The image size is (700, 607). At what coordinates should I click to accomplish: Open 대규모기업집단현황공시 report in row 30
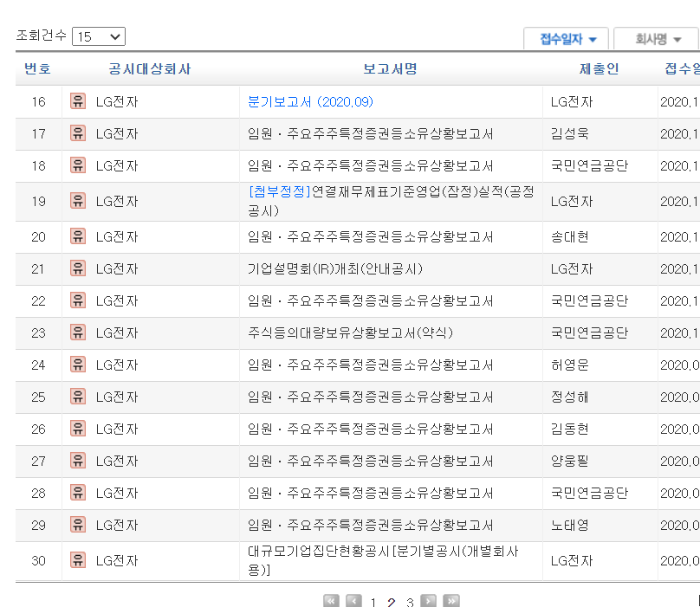pos(383,560)
